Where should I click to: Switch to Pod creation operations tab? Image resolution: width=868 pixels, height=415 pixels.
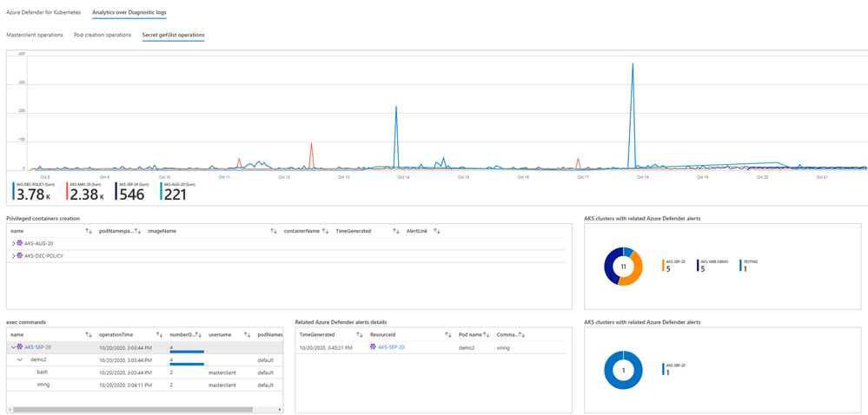pos(103,35)
